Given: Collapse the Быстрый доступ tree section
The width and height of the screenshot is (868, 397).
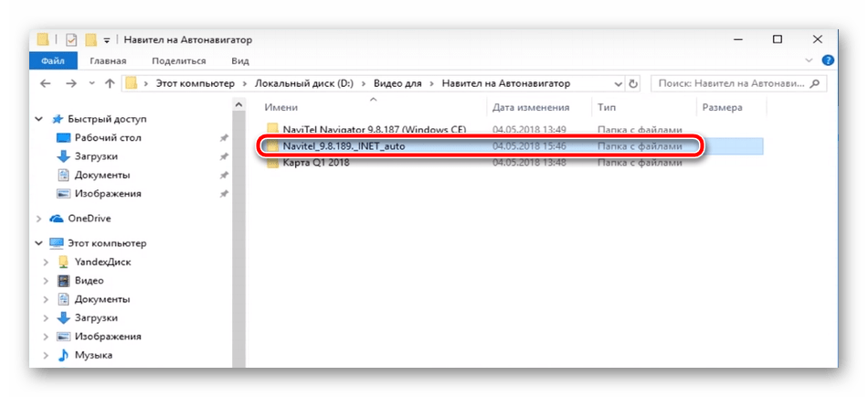Looking at the screenshot, I should tap(38, 119).
